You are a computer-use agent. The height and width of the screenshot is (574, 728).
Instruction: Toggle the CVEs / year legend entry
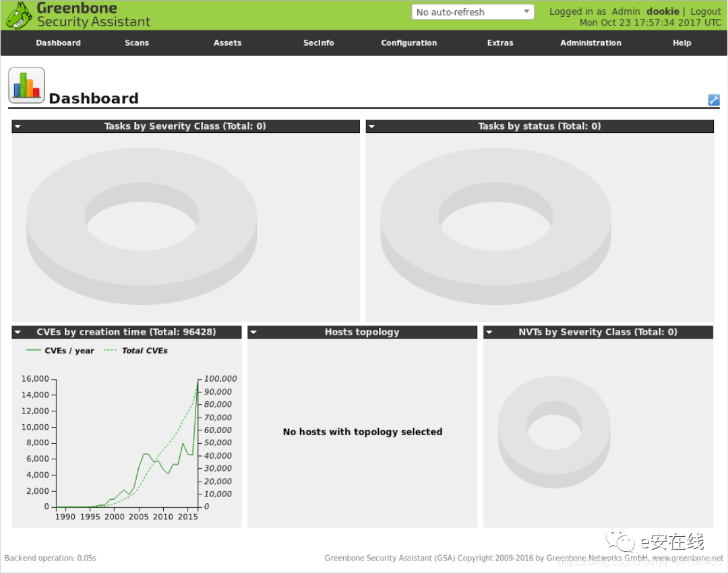(x=61, y=351)
